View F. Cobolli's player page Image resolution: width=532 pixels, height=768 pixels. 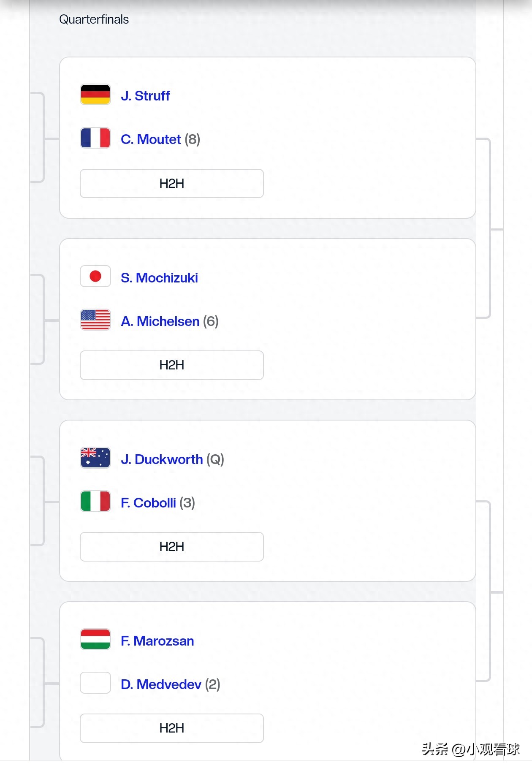pos(148,503)
